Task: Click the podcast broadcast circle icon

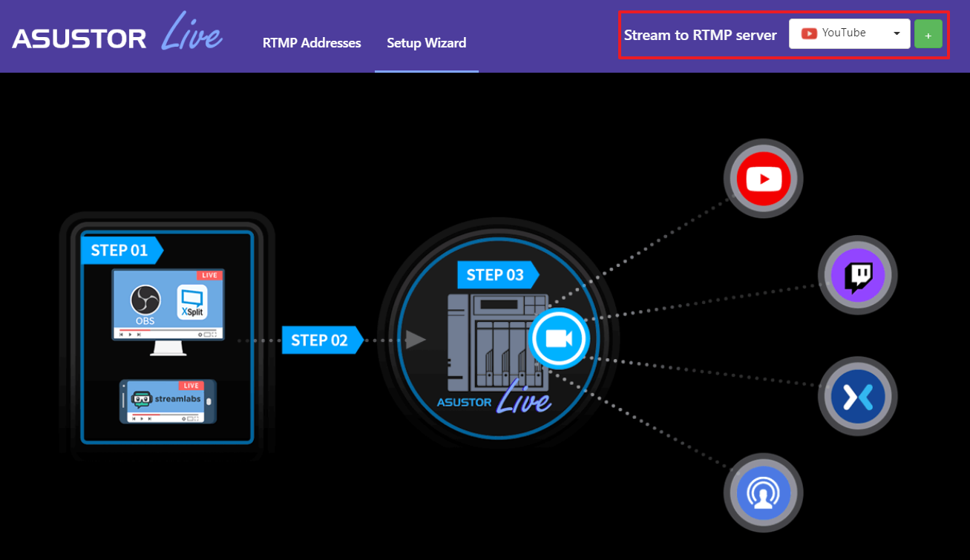Action: pyautogui.click(x=764, y=493)
